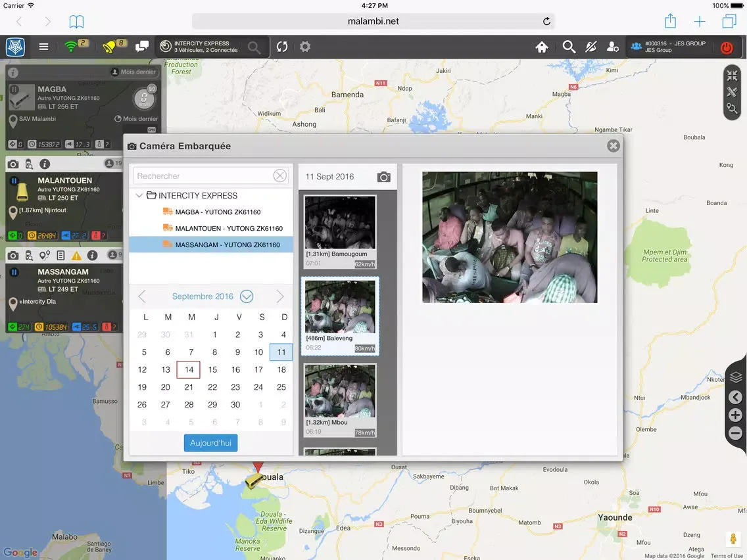The width and height of the screenshot is (747, 560).
Task: Open the Bamougoum 07:01 thumbnail
Action: coord(340,232)
